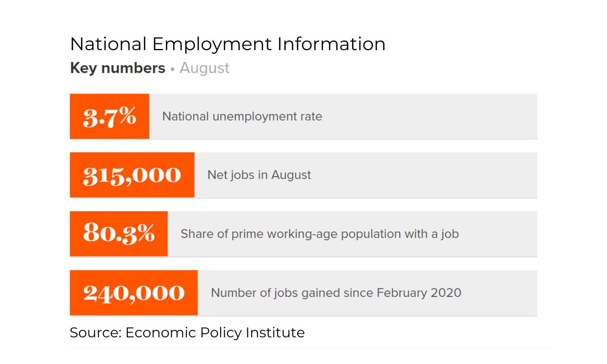Click the gray bar of unemployment rate row
The width and height of the screenshot is (607, 364).
point(343,116)
